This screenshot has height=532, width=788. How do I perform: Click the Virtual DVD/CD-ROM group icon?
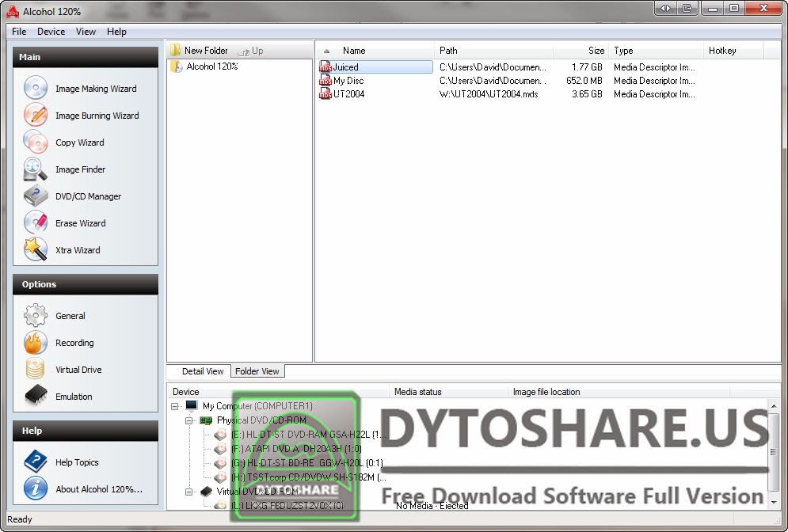tap(206, 492)
